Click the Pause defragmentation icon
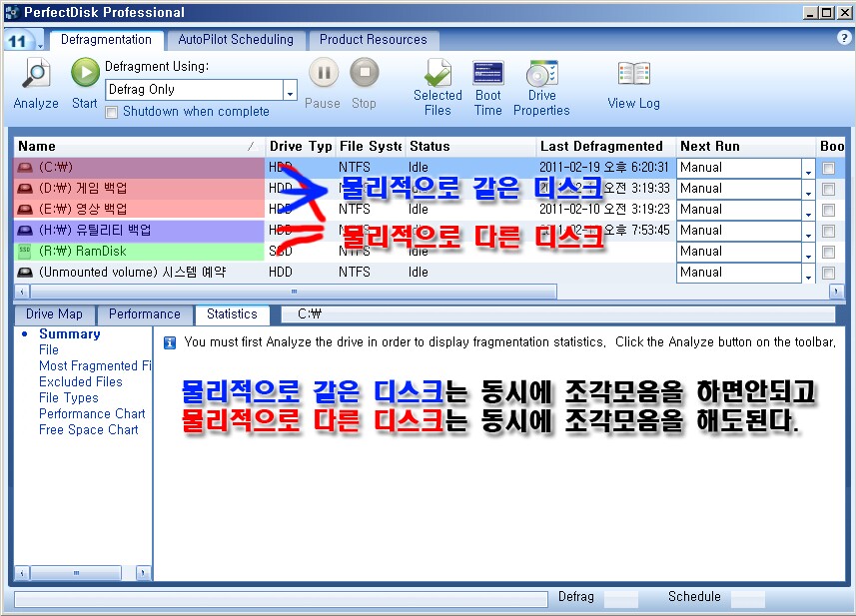856x616 pixels. pyautogui.click(x=323, y=73)
